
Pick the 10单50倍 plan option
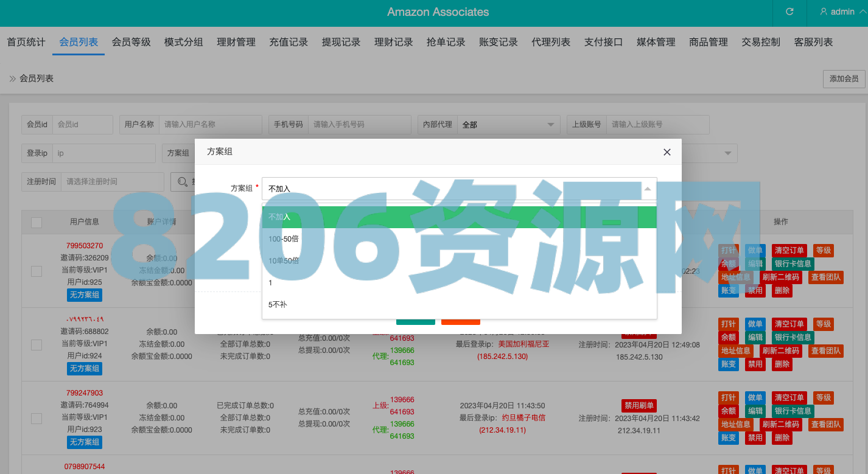pyautogui.click(x=284, y=261)
